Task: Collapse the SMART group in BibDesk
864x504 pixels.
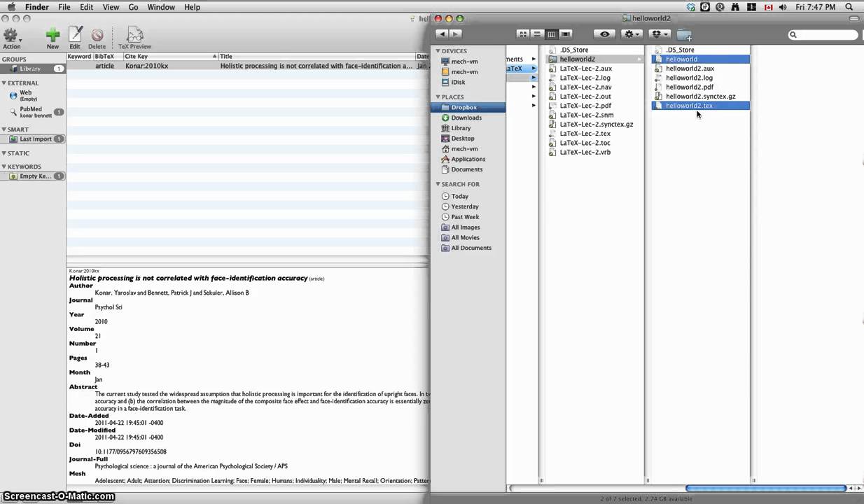Action: tap(4, 129)
